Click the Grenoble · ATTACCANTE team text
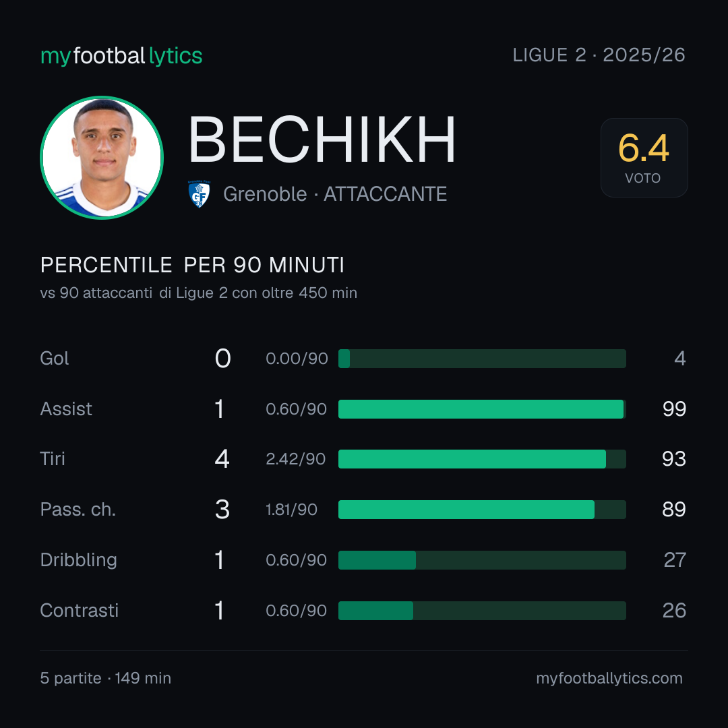The image size is (728, 728). click(335, 194)
